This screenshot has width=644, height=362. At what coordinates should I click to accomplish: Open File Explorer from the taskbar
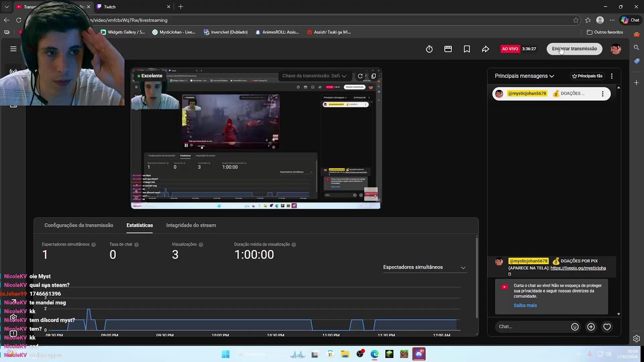tap(345, 354)
